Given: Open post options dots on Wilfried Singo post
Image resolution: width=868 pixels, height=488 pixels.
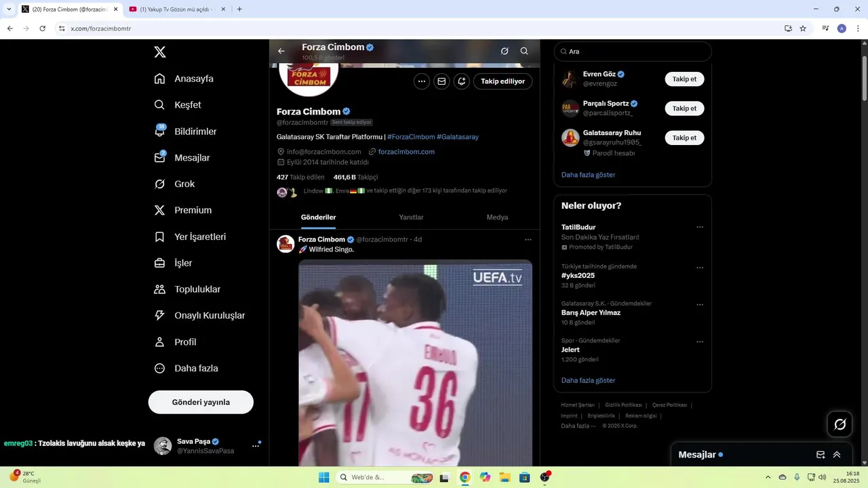Looking at the screenshot, I should (x=528, y=239).
